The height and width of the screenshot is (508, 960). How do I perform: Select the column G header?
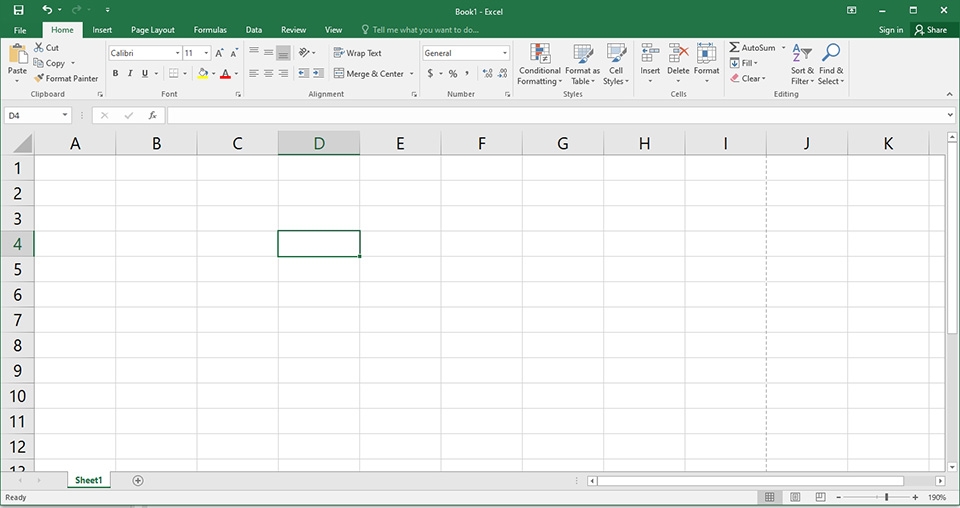pyautogui.click(x=563, y=143)
